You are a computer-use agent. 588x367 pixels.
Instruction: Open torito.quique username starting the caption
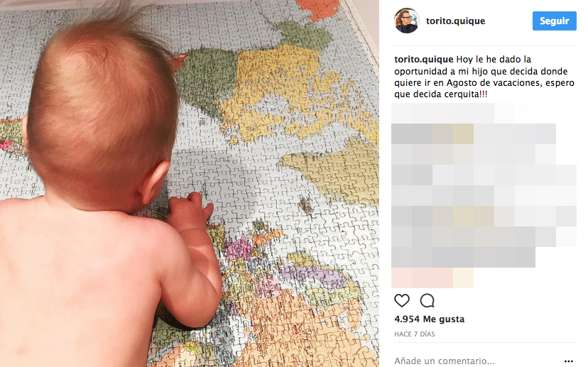tap(424, 59)
